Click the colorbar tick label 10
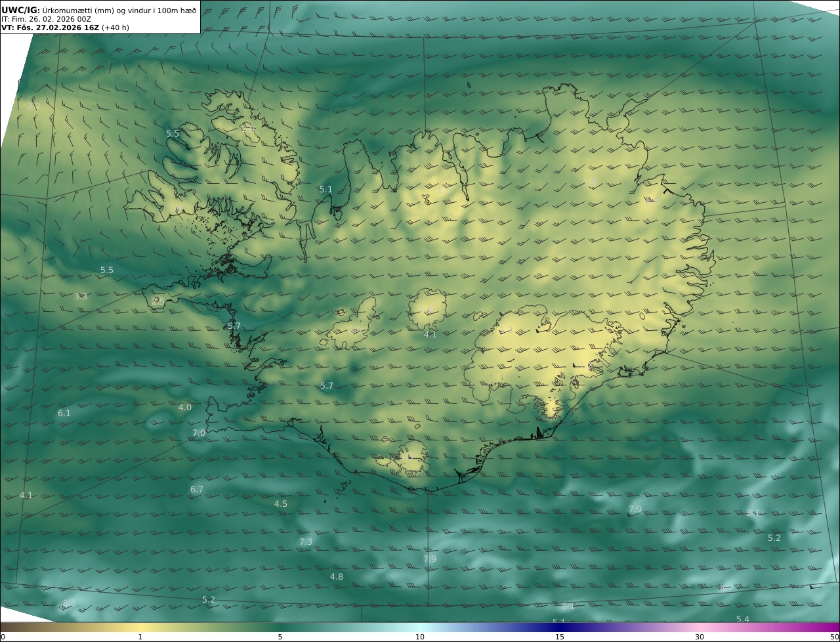This screenshot has width=840, height=642. (x=420, y=637)
